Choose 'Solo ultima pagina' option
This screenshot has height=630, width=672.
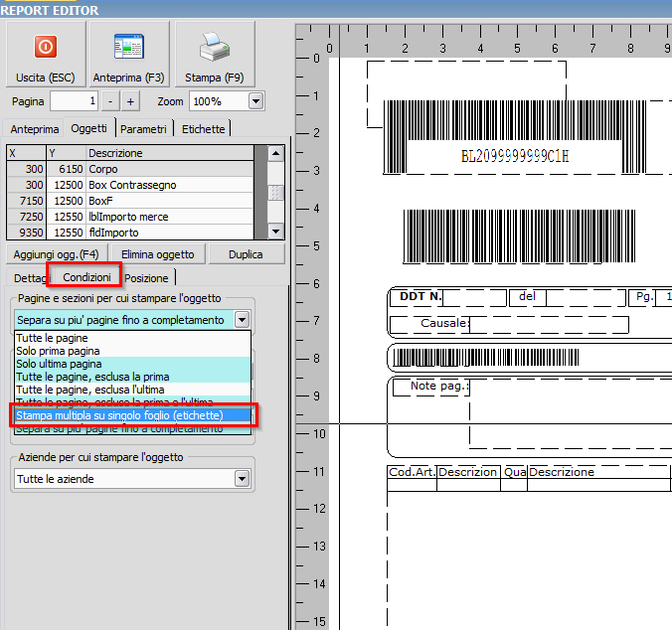click(x=132, y=364)
